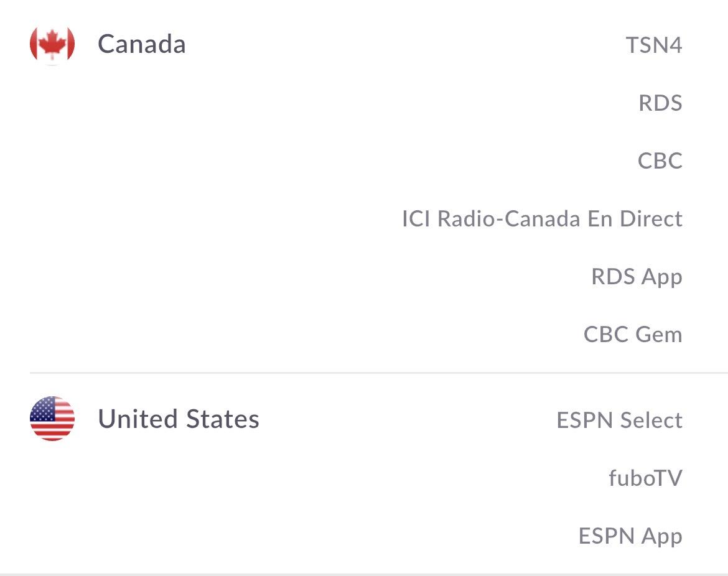728x576 pixels.
Task: Click the maple leaf on the flag
Action: pyautogui.click(x=52, y=45)
